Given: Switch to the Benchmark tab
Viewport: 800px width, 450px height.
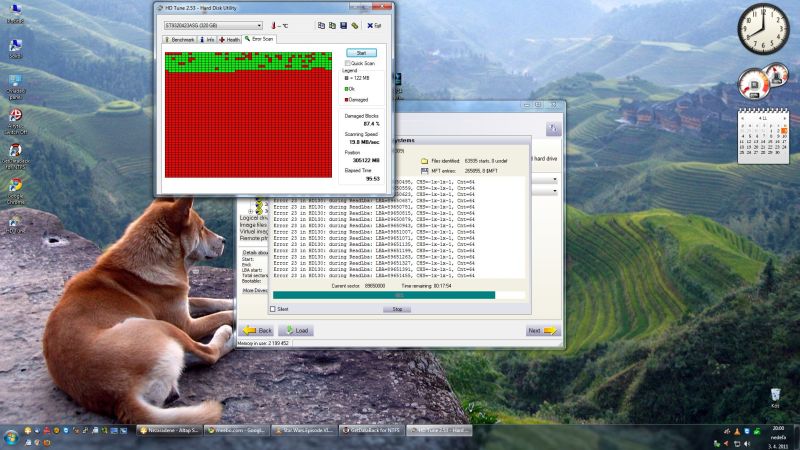Looking at the screenshot, I should tap(181, 39).
